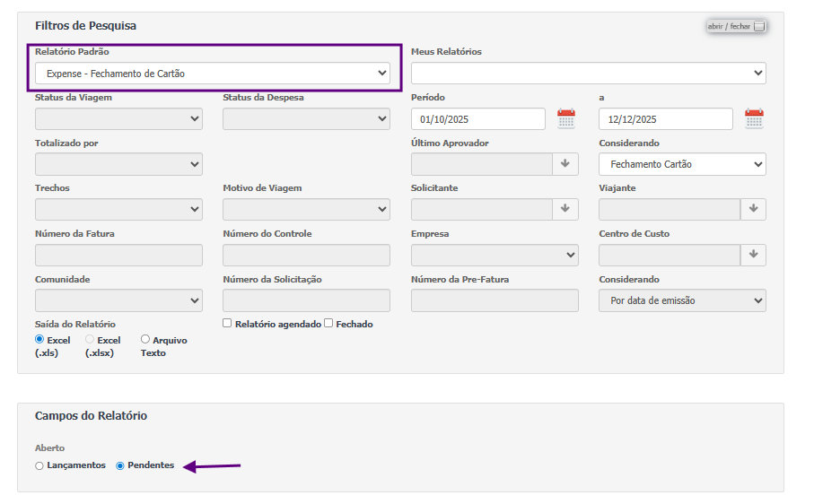Viewport: 814px width, 504px height.
Task: Open the Por data de emissão dropdown
Action: pyautogui.click(x=681, y=300)
